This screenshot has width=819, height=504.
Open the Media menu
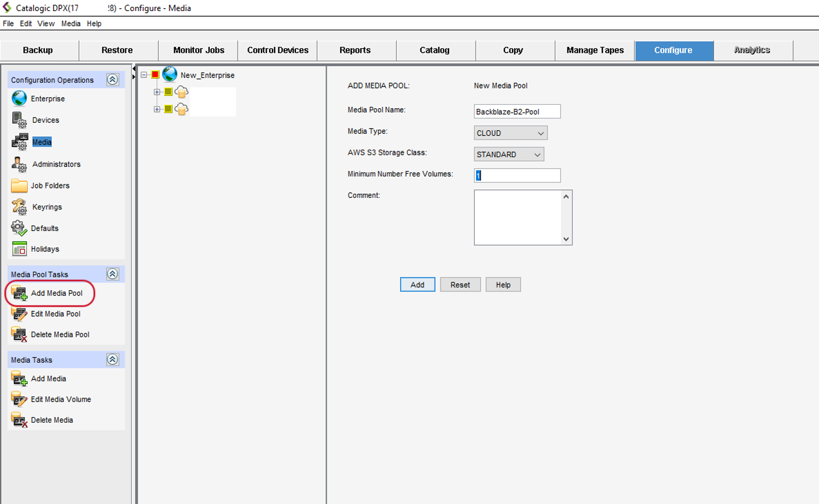pyautogui.click(x=70, y=24)
